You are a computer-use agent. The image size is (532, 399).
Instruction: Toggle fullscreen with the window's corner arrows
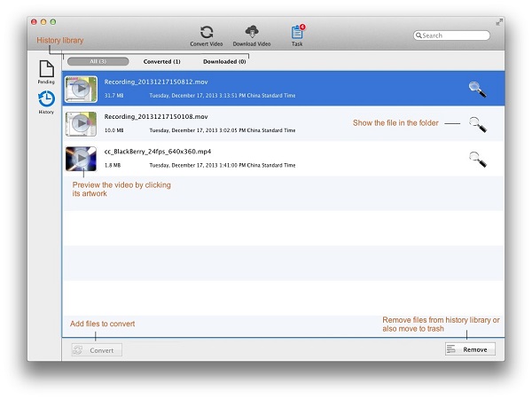click(499, 21)
